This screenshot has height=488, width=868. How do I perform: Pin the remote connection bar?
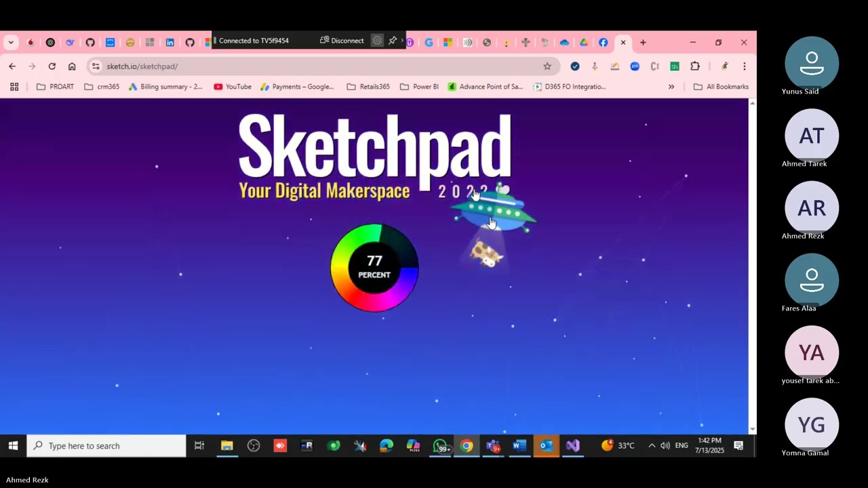pos(392,41)
